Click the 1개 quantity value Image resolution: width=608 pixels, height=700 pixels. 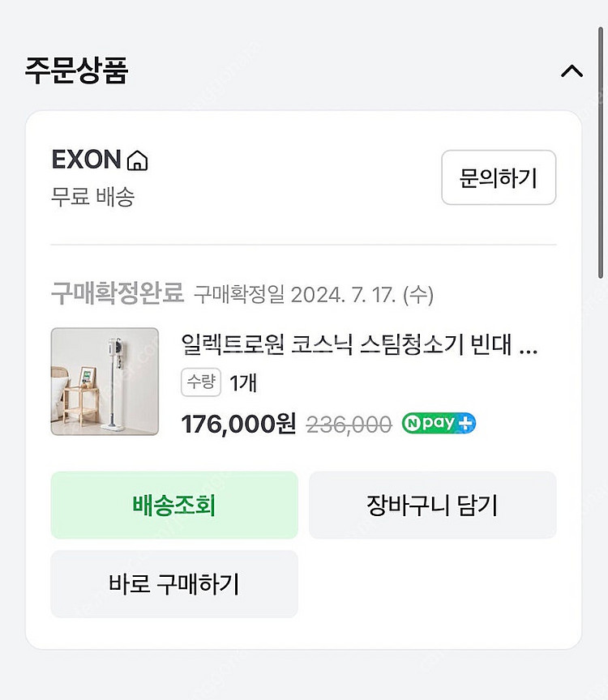[243, 383]
